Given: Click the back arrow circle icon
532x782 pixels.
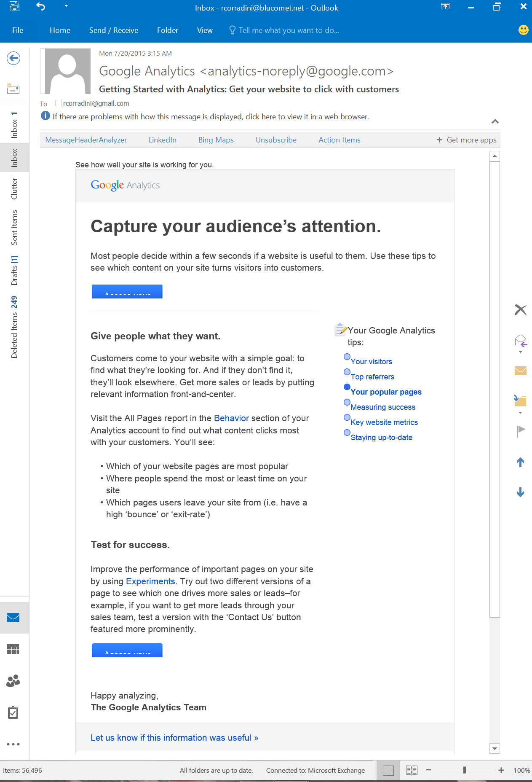Looking at the screenshot, I should [x=13, y=58].
